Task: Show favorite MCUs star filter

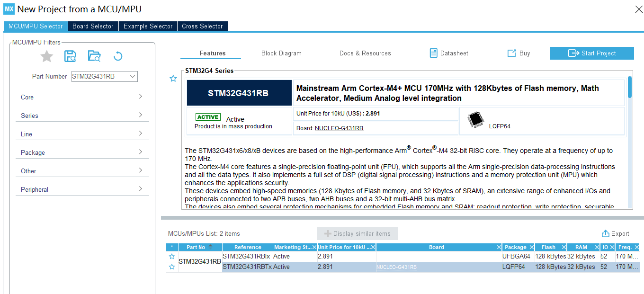Action: click(x=46, y=56)
